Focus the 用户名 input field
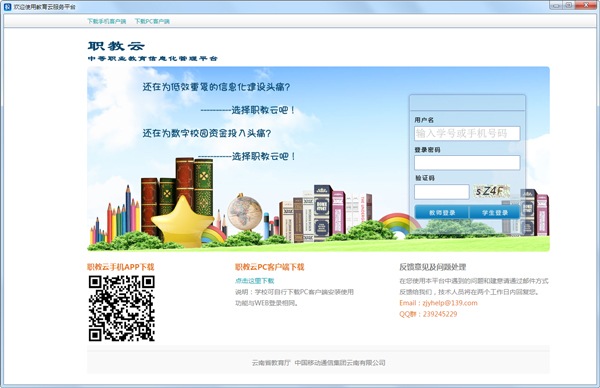 (467, 134)
